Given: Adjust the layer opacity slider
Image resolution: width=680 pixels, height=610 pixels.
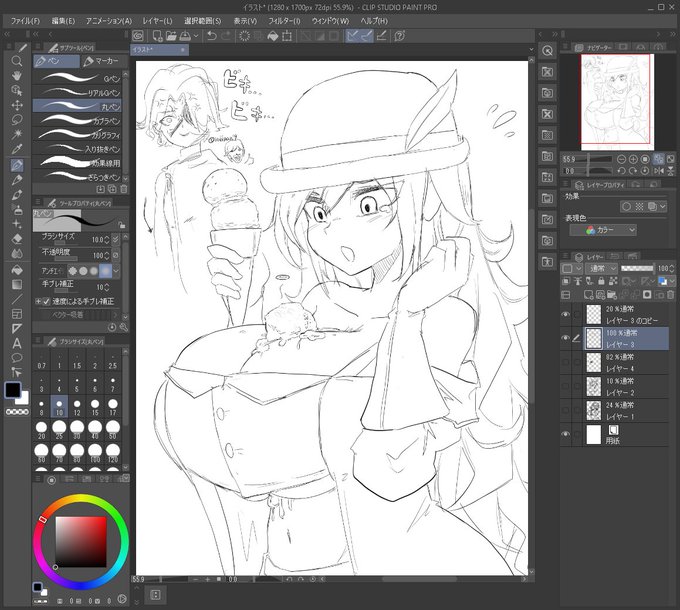Looking at the screenshot, I should 637,269.
